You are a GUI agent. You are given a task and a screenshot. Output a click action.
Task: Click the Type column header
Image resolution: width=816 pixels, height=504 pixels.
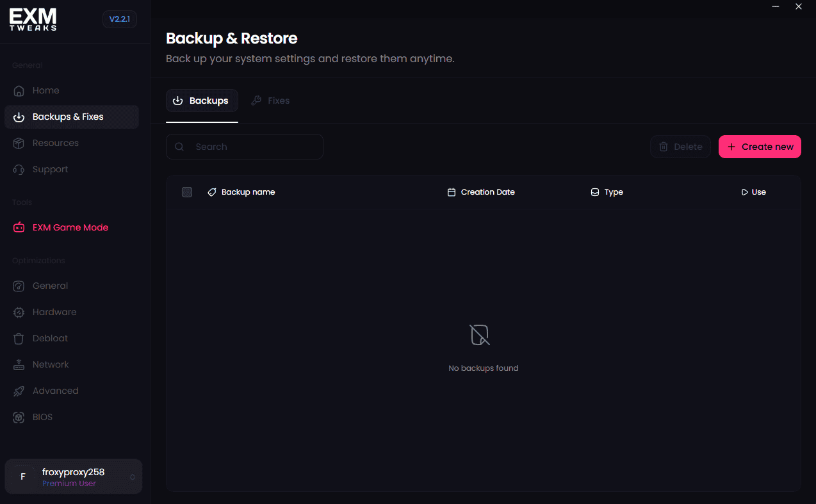pos(607,192)
